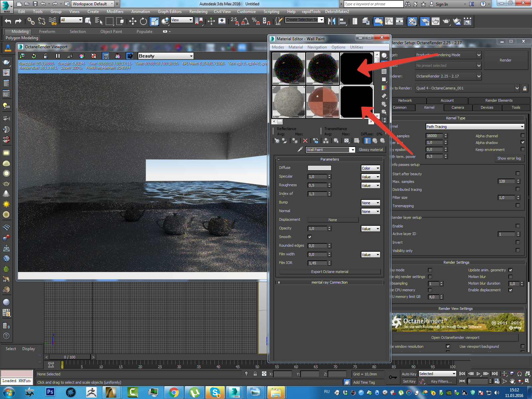The width and height of the screenshot is (532, 399).
Task: Open the Diffuse Color type dropdown
Action: tap(370, 168)
